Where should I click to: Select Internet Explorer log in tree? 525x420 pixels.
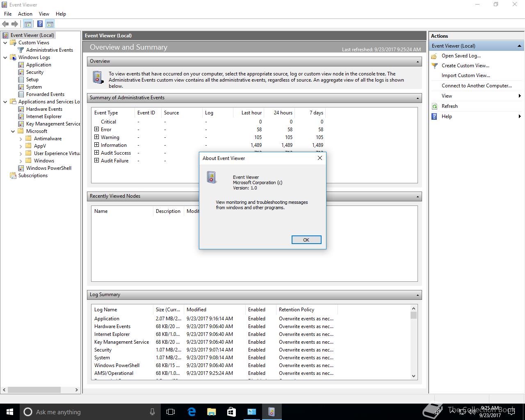[43, 116]
